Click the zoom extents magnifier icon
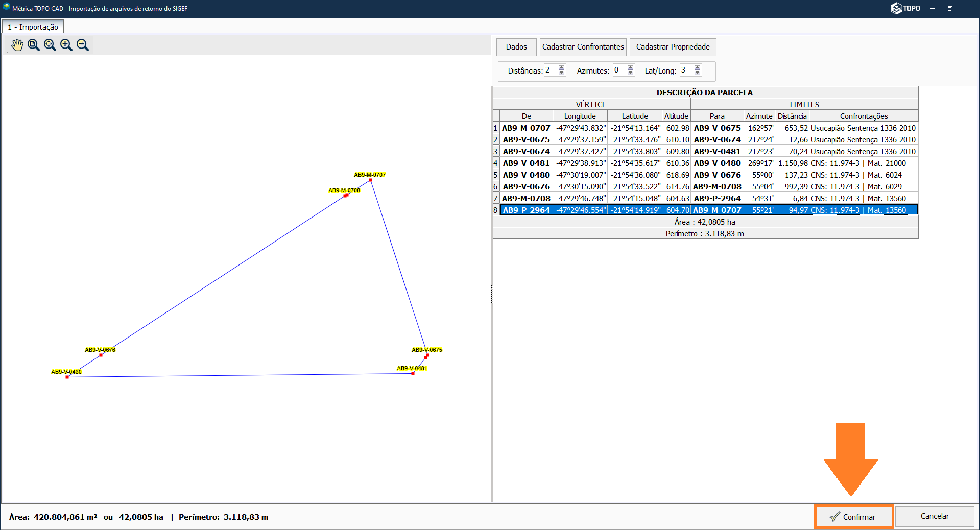The image size is (980, 530). (50, 45)
